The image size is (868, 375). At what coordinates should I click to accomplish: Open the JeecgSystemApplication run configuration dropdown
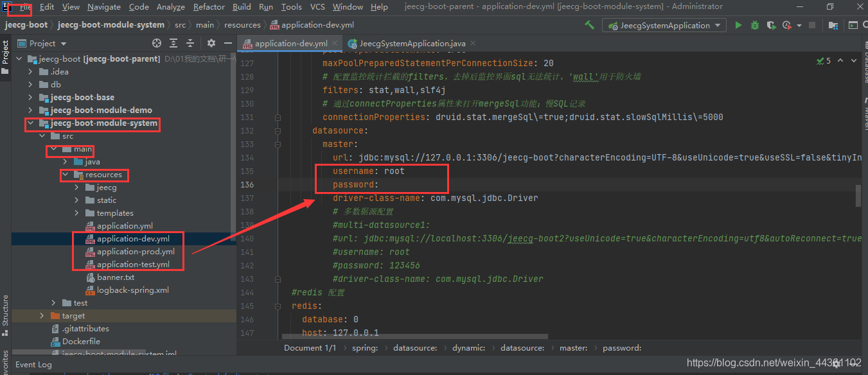click(x=664, y=25)
